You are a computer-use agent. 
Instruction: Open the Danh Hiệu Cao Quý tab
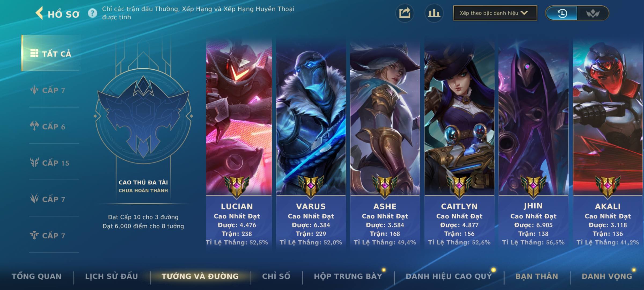(449, 276)
